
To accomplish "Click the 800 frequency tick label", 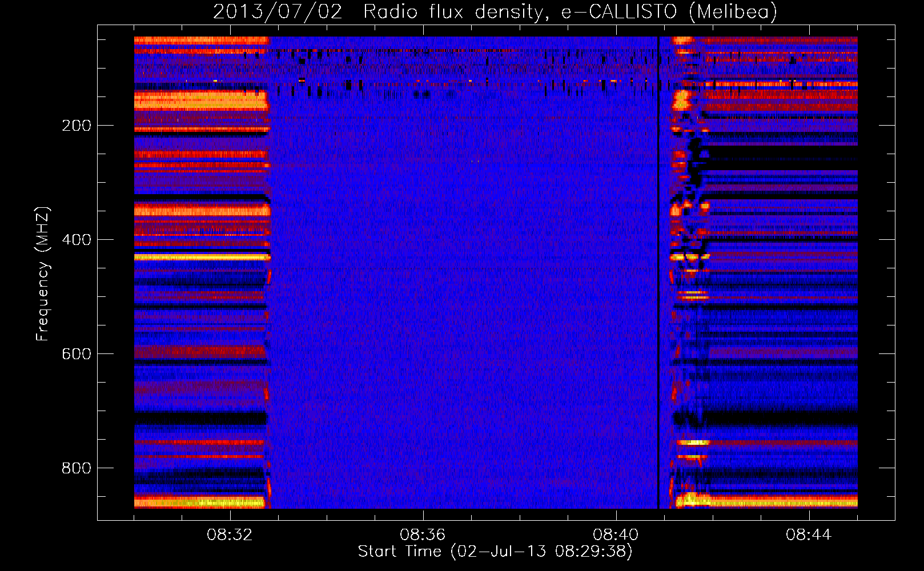I will (77, 468).
